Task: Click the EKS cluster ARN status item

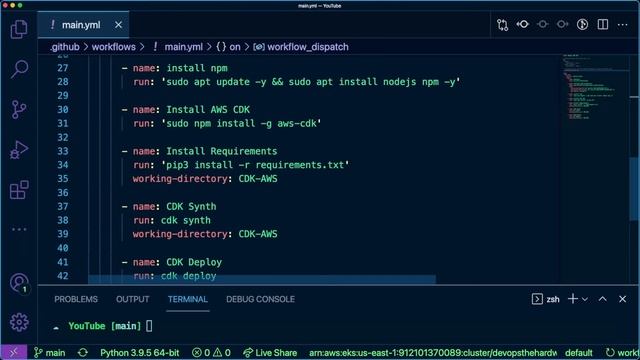Action: 433,353
